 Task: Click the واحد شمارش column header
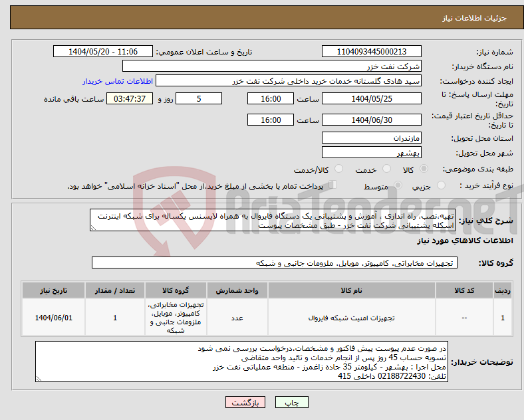(237, 290)
